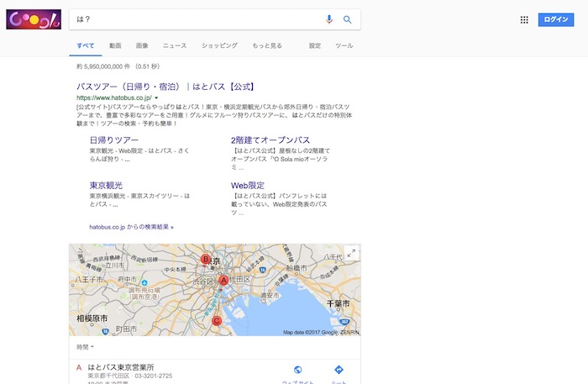The height and width of the screenshot is (384, 588).
Task: Select map marker C
Action: tap(217, 320)
